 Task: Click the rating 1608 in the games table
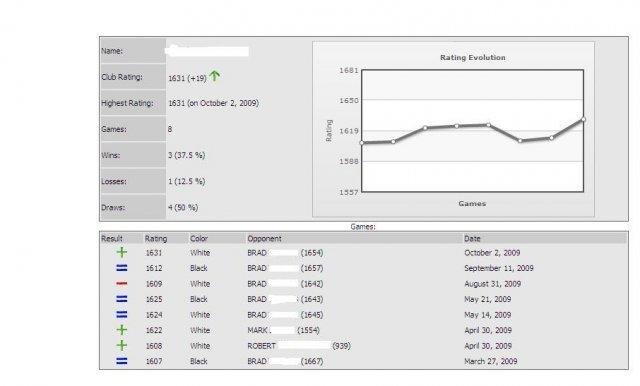(x=154, y=346)
